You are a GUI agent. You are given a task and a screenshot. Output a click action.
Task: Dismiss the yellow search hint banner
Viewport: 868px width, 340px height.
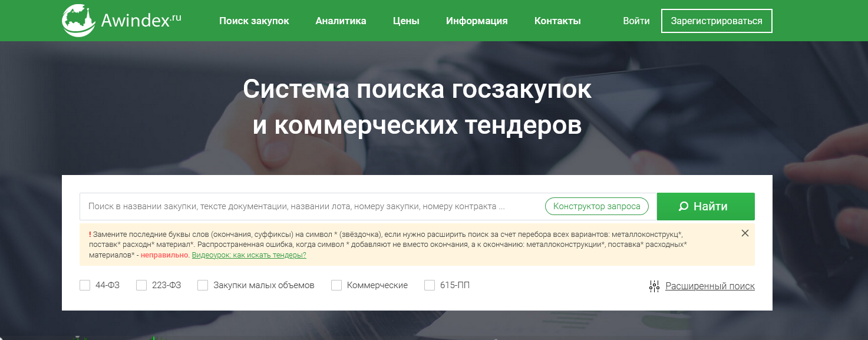coord(745,233)
